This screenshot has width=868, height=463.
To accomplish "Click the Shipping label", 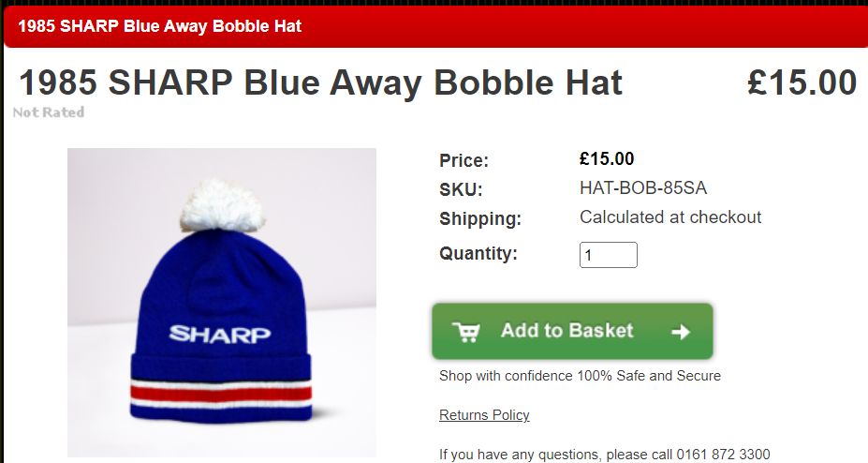I will 480,218.
